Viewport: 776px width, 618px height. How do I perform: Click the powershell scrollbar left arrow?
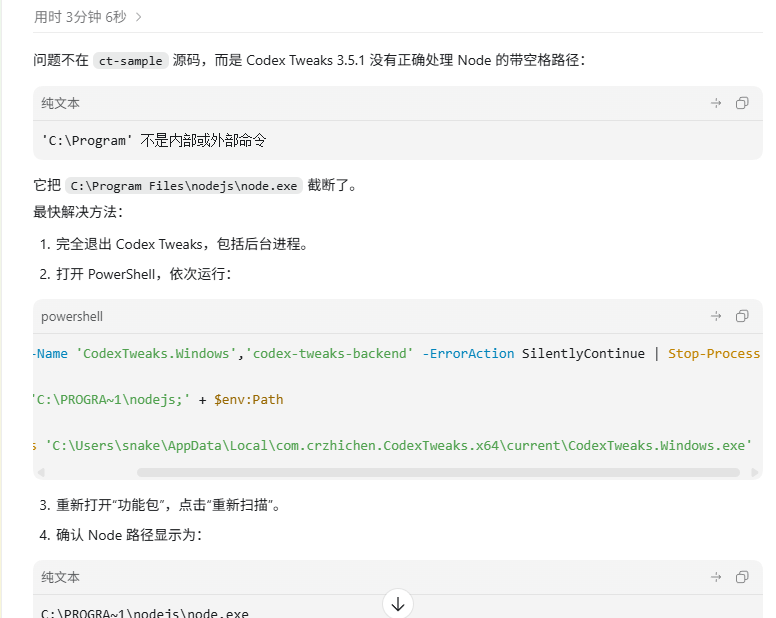point(41,473)
